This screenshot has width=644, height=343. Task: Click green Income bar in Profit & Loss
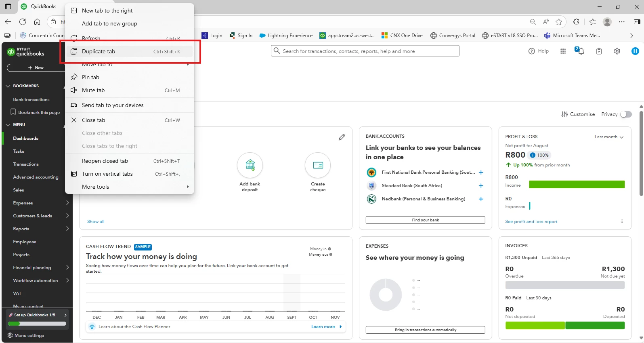click(577, 185)
